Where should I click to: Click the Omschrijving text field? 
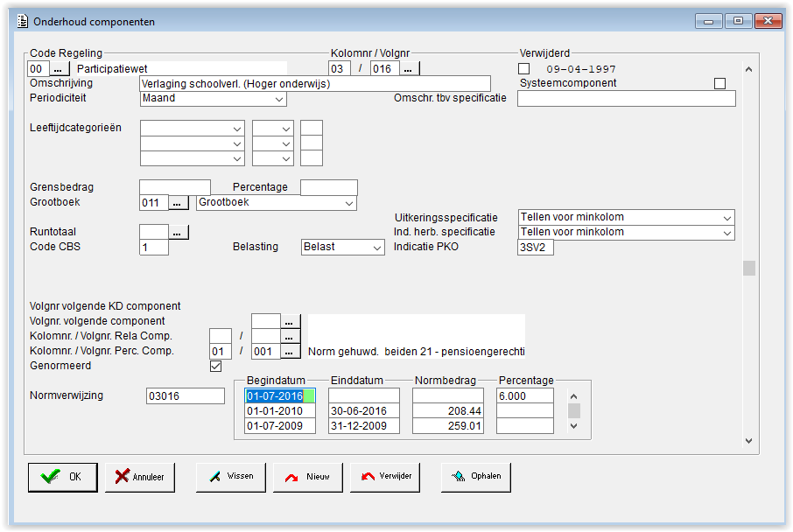314,84
